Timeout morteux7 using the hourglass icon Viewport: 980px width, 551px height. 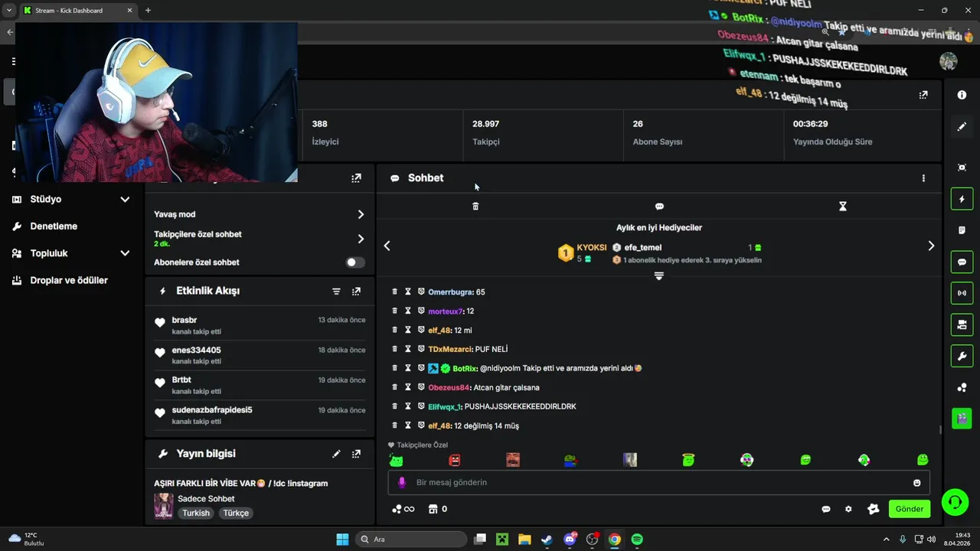(408, 311)
